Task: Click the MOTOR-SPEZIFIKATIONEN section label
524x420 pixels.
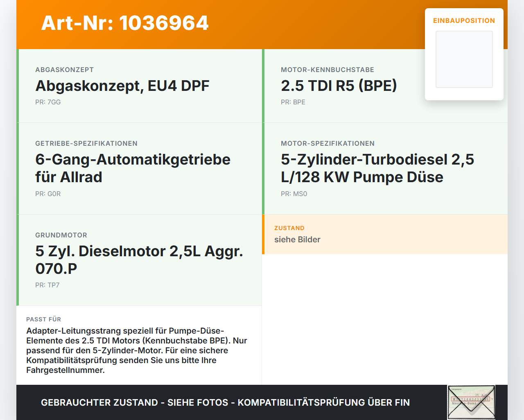Action: pyautogui.click(x=328, y=143)
